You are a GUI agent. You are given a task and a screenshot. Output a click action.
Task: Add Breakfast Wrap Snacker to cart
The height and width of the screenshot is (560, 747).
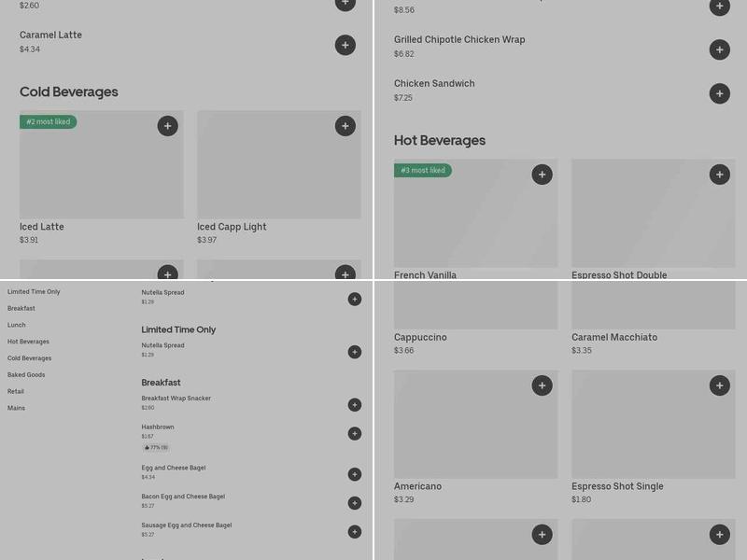(x=354, y=405)
